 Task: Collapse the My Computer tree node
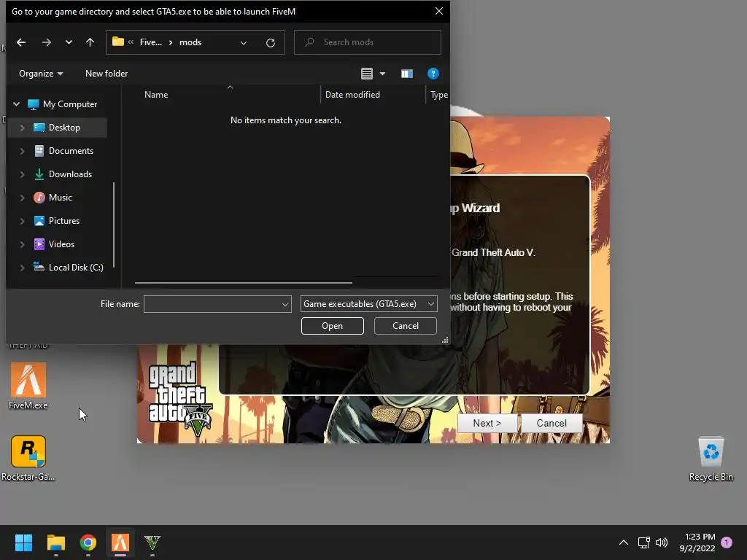[17, 104]
